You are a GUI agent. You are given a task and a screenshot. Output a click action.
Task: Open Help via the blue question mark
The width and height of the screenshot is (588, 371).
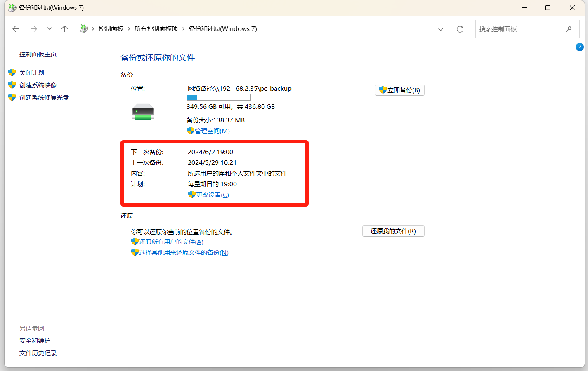pyautogui.click(x=579, y=47)
